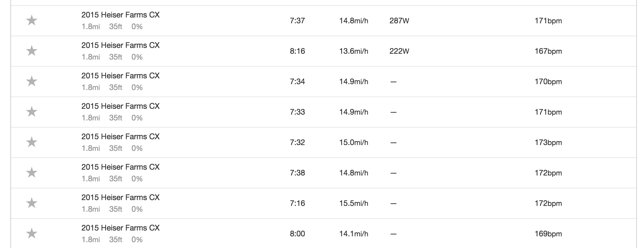Star the 7:37 Heiser Farms CX segment
The image size is (644, 248).
click(x=32, y=21)
